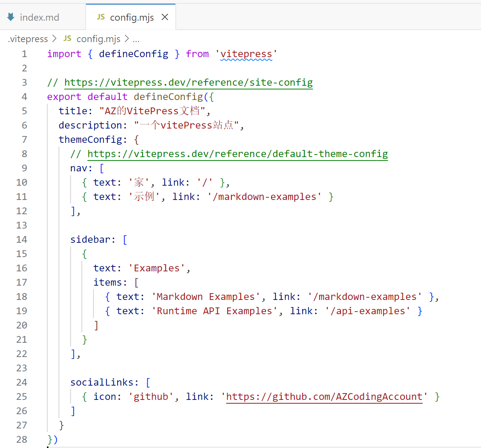Open the config.mjs breadcrumb item

(x=98, y=39)
